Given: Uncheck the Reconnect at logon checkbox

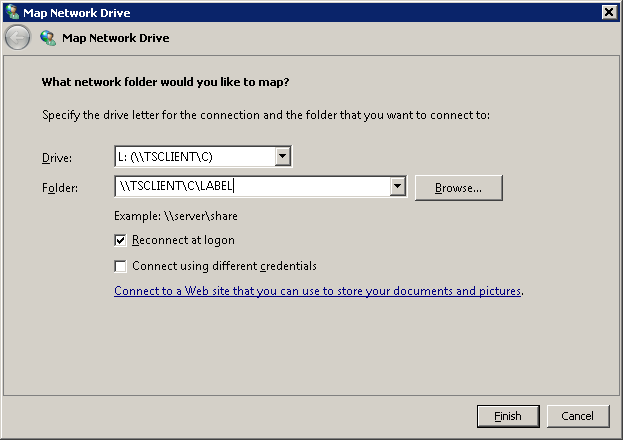Looking at the screenshot, I should [x=120, y=240].
